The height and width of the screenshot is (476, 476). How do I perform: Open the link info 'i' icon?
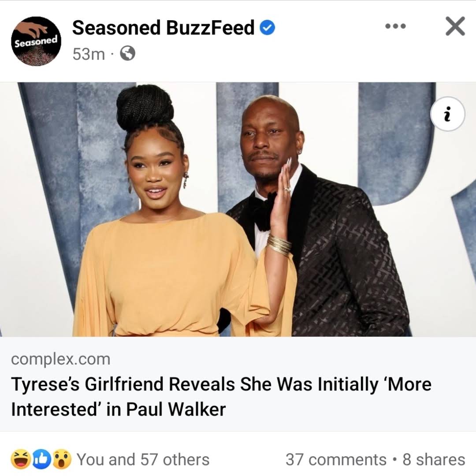(447, 114)
